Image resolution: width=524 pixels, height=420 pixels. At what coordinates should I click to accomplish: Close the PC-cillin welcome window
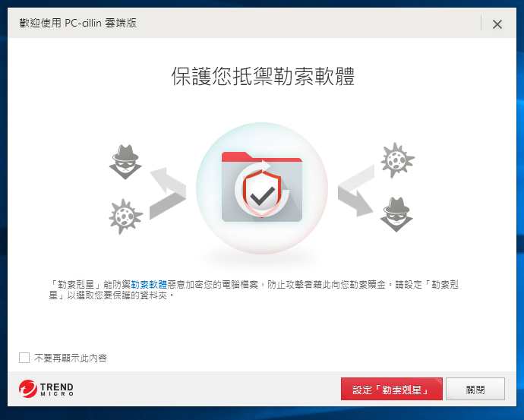pyautogui.click(x=497, y=24)
